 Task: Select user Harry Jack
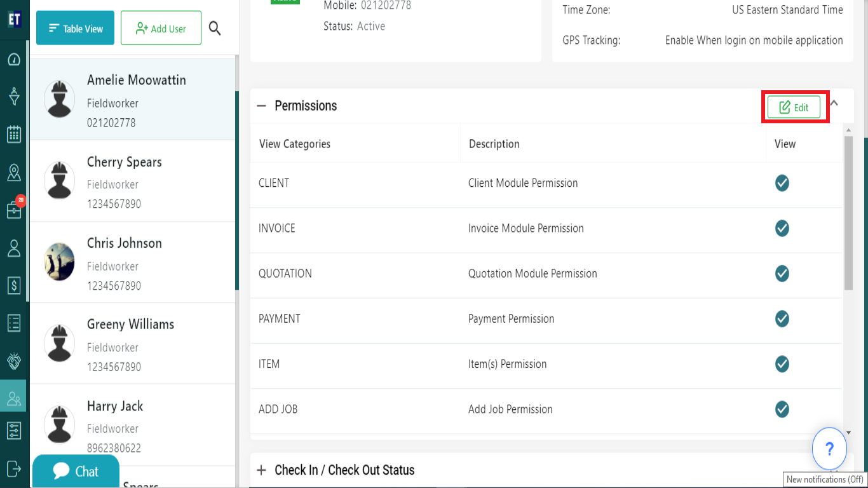pos(133,425)
